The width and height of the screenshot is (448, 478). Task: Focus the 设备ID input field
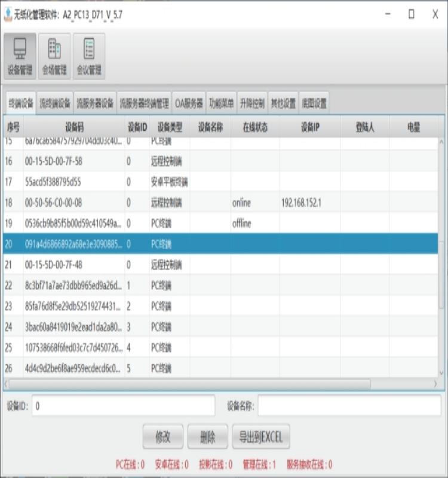(123, 406)
